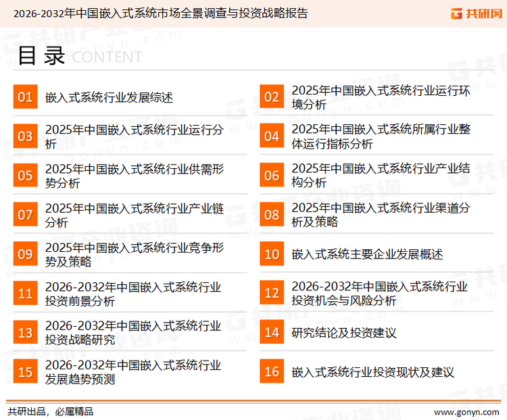The image size is (507, 420).
Task: Click the orange 02 chapter number box
Action: pos(272,97)
